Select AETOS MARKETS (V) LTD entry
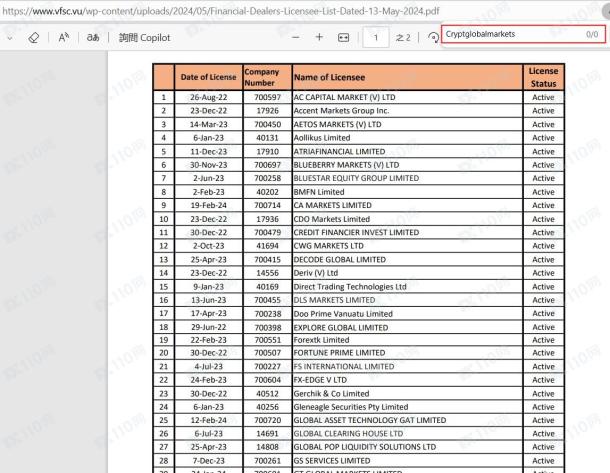 coord(338,124)
